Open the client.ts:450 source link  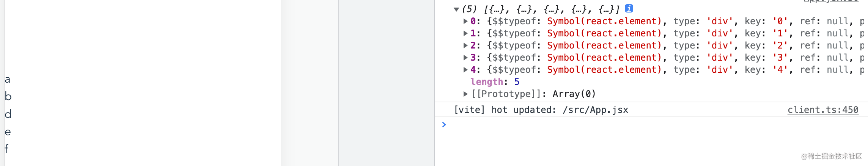[823, 110]
